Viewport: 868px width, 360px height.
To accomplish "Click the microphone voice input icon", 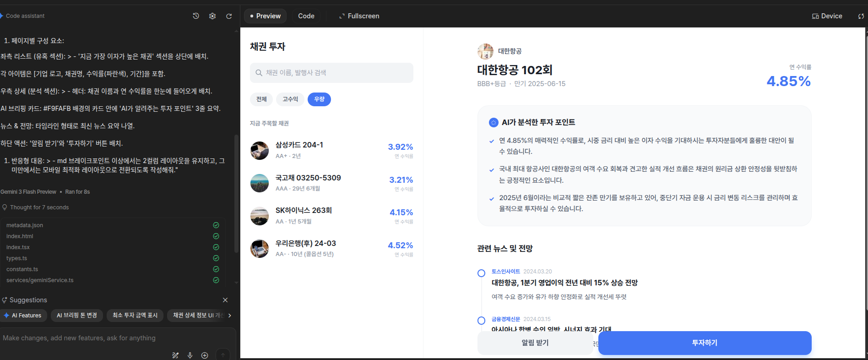I will point(190,355).
